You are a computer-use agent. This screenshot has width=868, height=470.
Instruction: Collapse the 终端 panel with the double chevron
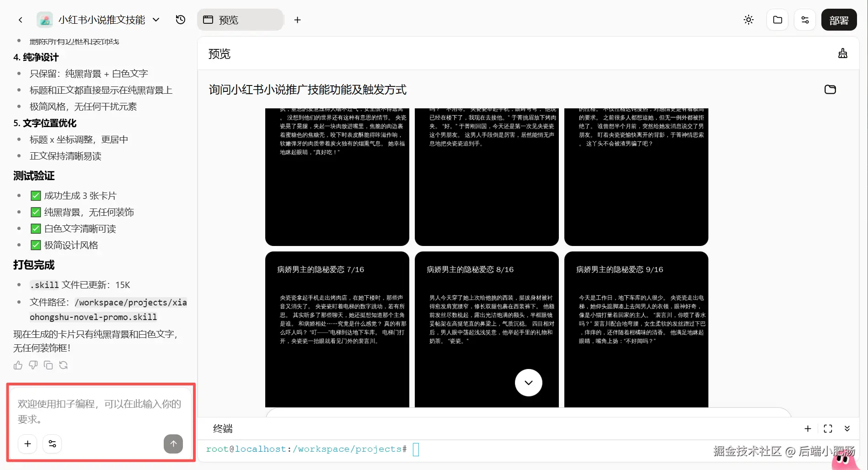(847, 428)
